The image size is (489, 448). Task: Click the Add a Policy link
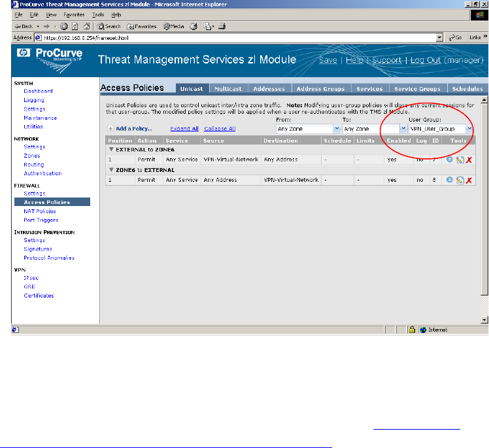pos(134,129)
